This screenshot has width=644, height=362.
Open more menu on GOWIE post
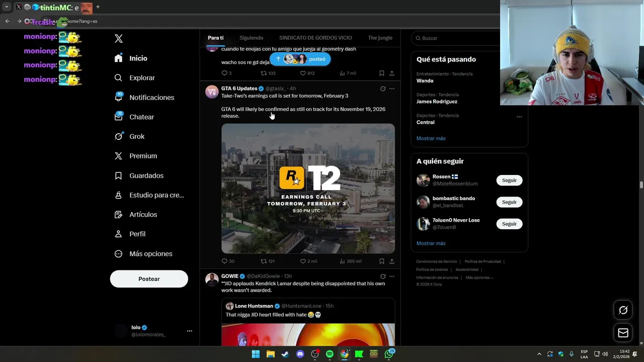tap(392, 276)
